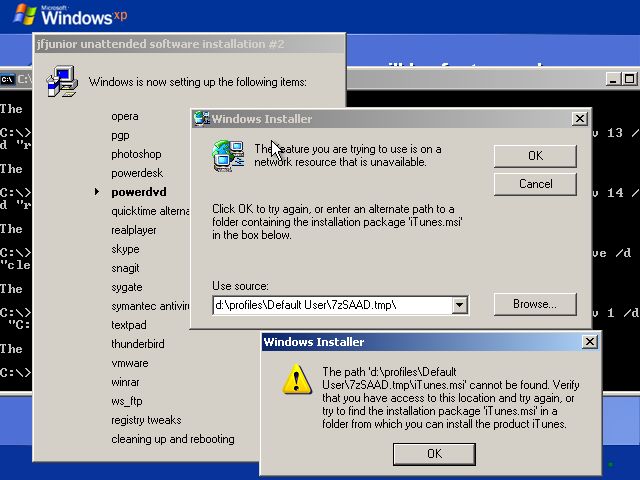Select the 'vmware' list item
Viewport: 640px width, 480px height.
tap(129, 363)
